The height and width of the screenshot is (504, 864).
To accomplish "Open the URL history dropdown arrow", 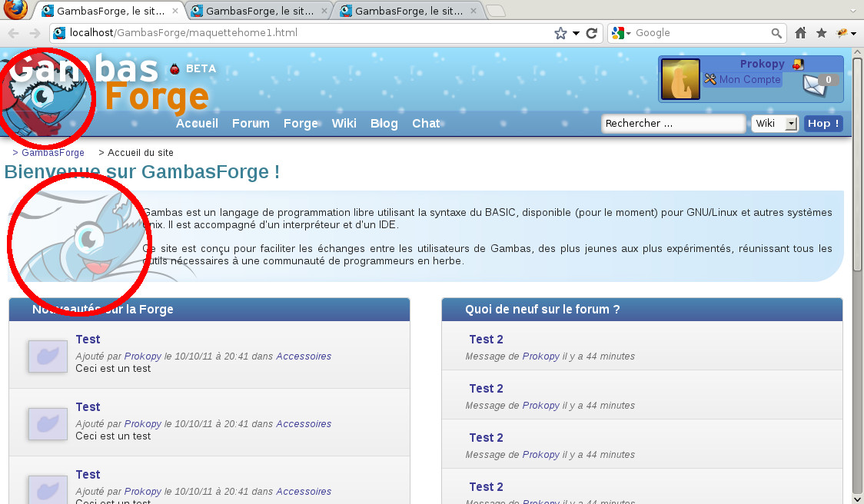I will [576, 33].
